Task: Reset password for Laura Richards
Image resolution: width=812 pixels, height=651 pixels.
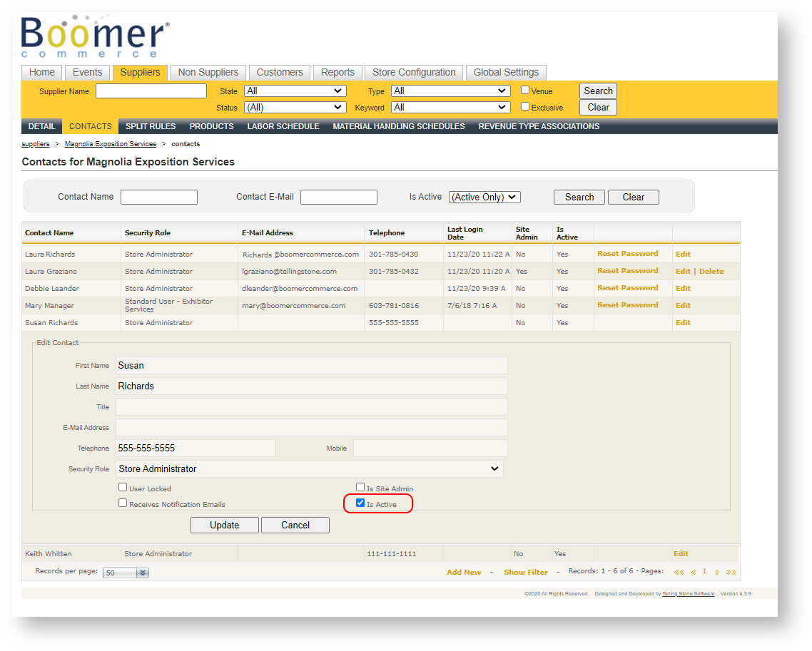Action: [x=627, y=254]
